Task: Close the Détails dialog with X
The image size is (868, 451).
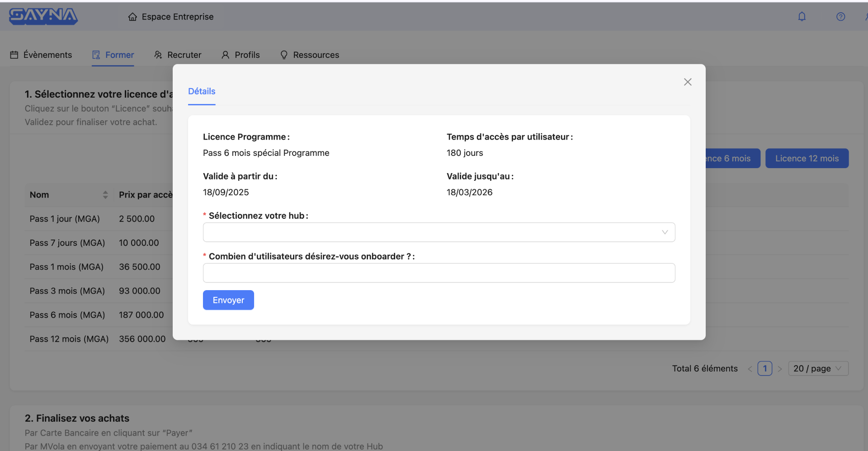Action: 688,82
